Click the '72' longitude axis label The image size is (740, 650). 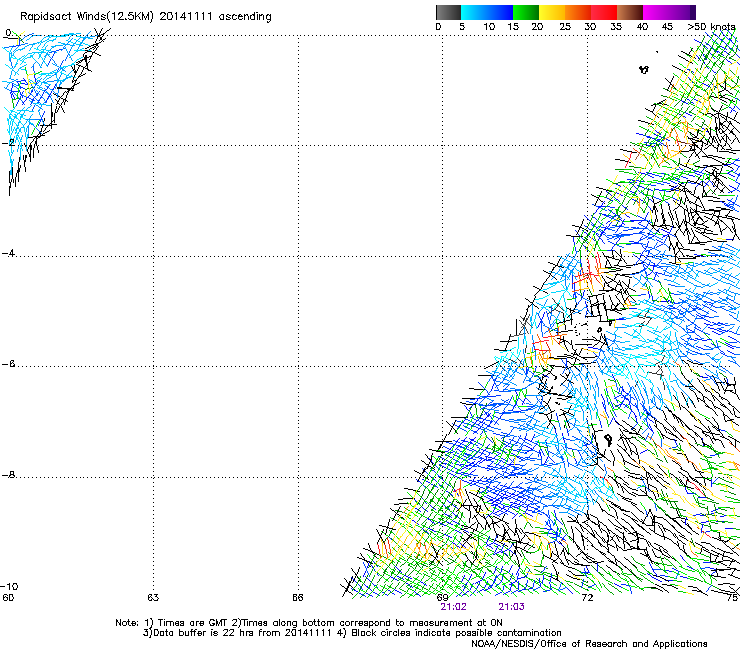click(587, 598)
